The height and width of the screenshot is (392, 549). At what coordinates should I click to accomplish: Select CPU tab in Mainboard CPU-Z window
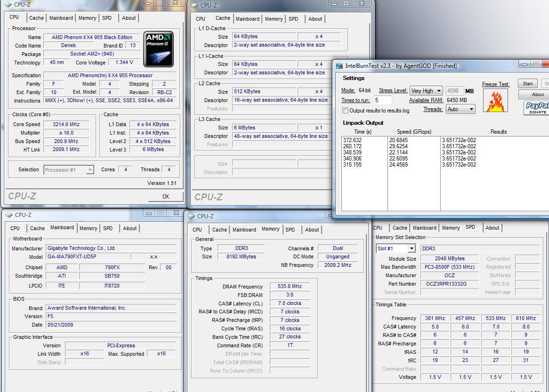[15, 228]
